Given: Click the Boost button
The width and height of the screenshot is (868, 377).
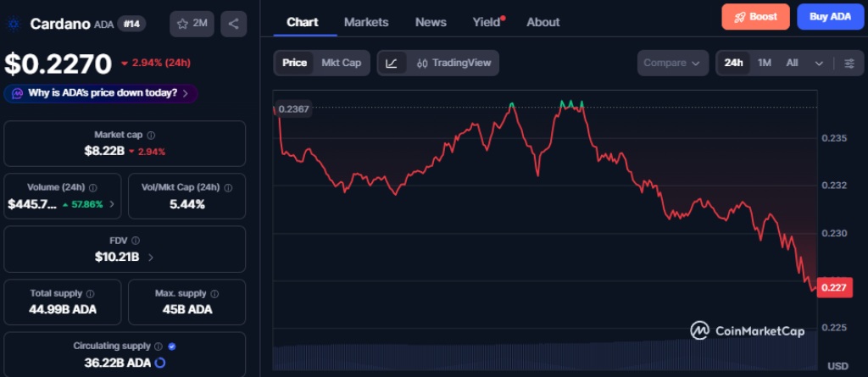Looking at the screenshot, I should click(755, 17).
